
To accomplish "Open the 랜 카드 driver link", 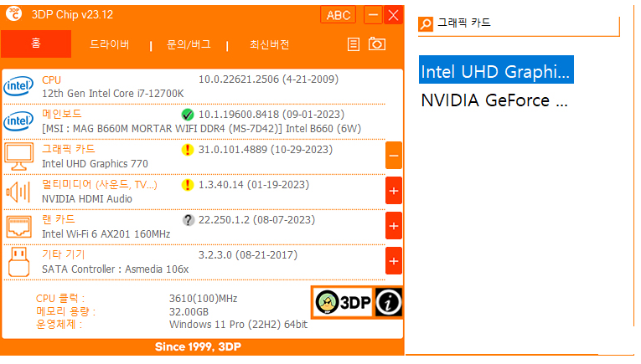I will 59,219.
